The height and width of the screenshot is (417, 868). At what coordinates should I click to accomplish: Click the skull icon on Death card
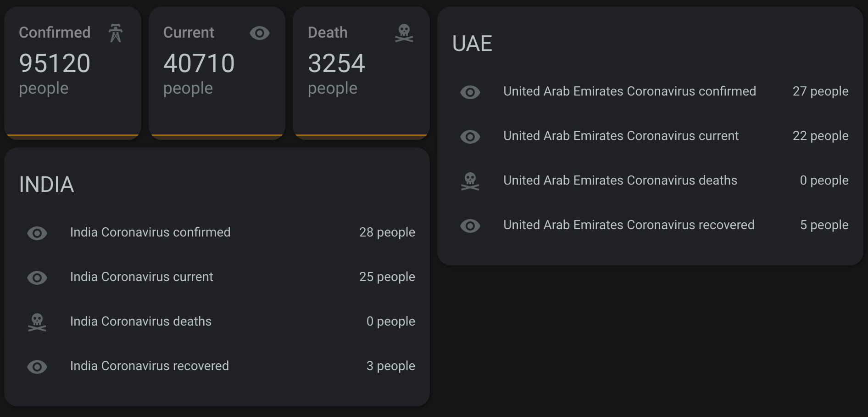(x=404, y=33)
